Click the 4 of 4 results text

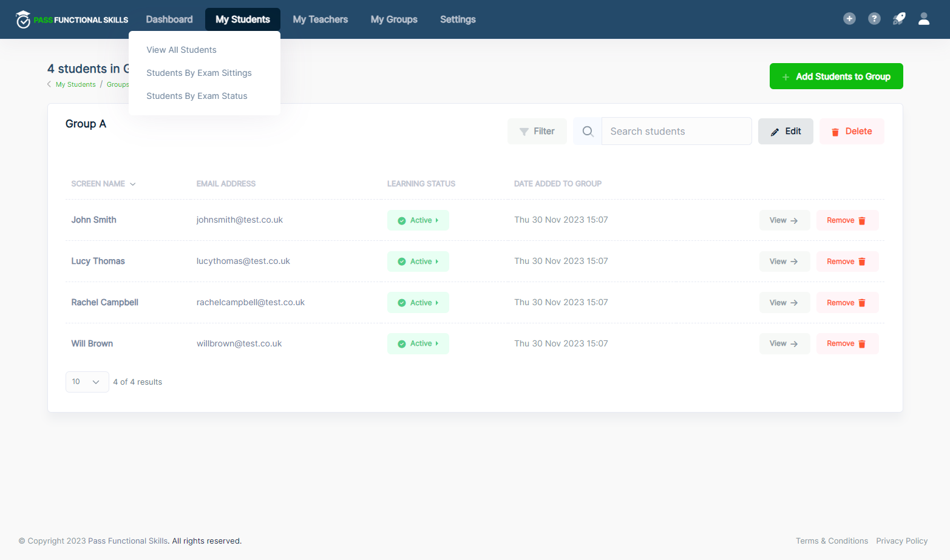(138, 382)
